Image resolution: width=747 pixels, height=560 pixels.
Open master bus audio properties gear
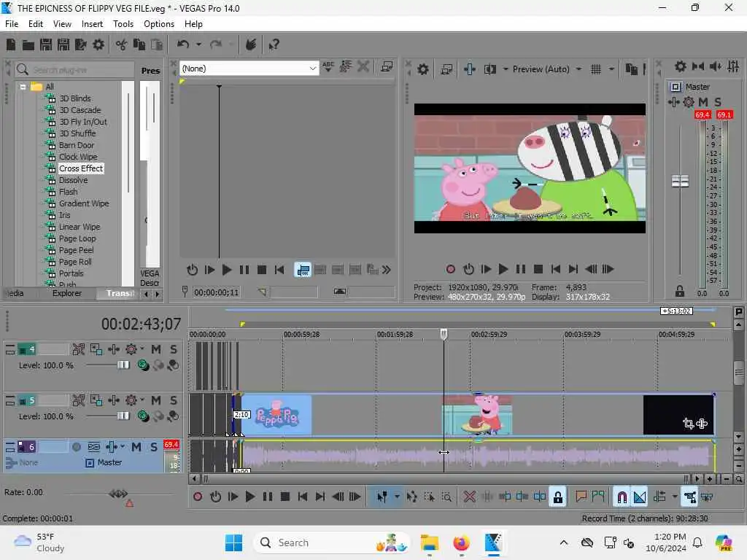pos(681,66)
